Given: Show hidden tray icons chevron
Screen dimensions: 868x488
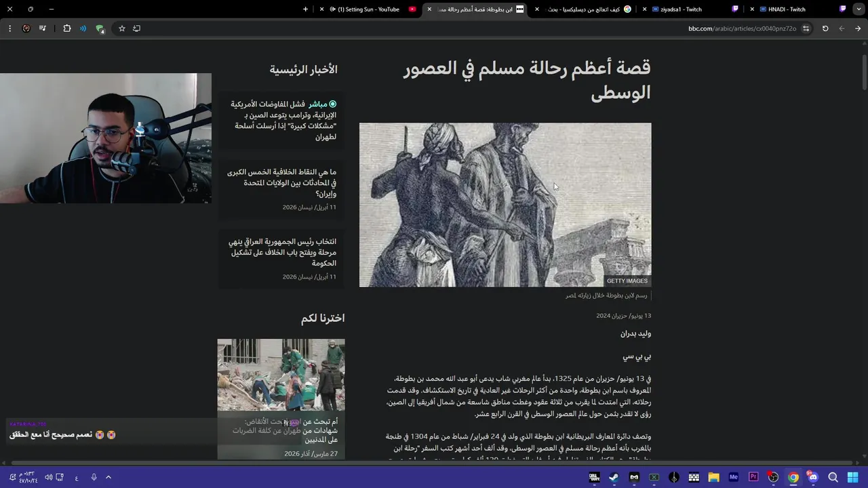Looking at the screenshot, I should coord(108,477).
